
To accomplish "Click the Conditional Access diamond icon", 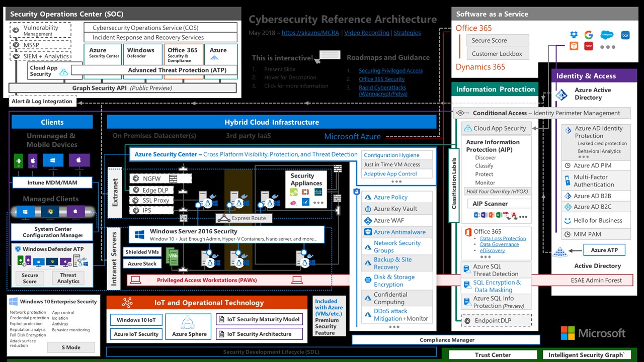I will click(460, 113).
